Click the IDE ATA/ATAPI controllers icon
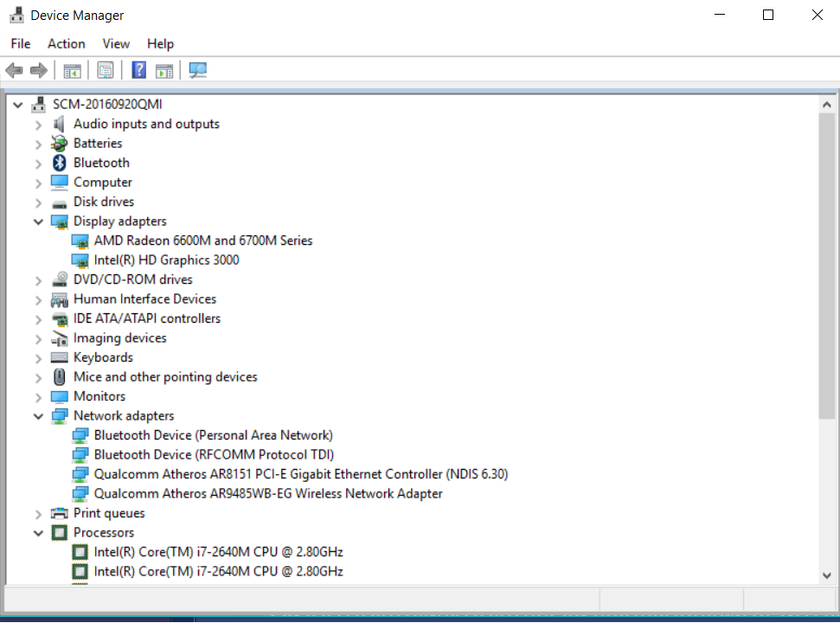The height and width of the screenshot is (623, 840). point(60,318)
